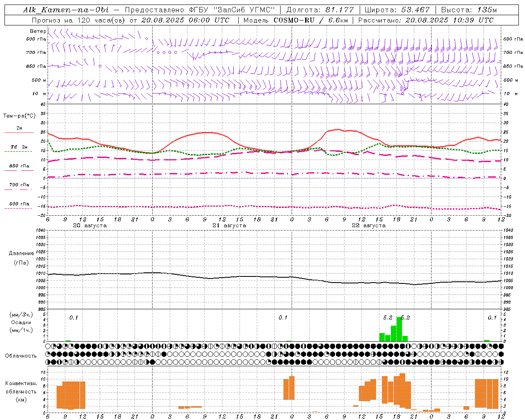The width and height of the screenshot is (525, 420).
Task: Click the (км) convective cloud unit label
Action: [x=22, y=399]
